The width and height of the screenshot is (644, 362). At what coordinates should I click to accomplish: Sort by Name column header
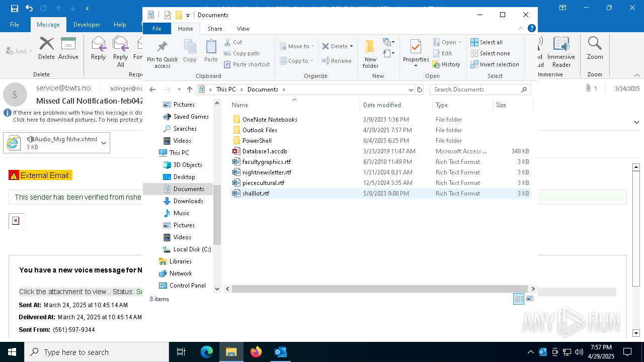pyautogui.click(x=294, y=105)
